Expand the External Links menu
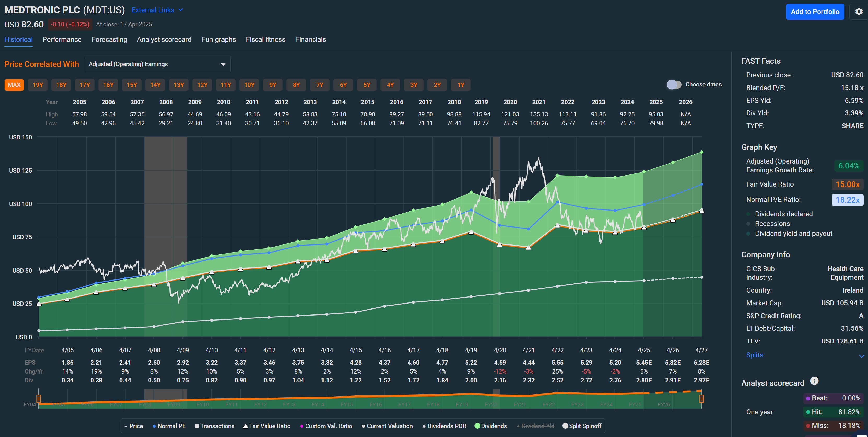Viewport: 868px width, 437px height. (157, 10)
